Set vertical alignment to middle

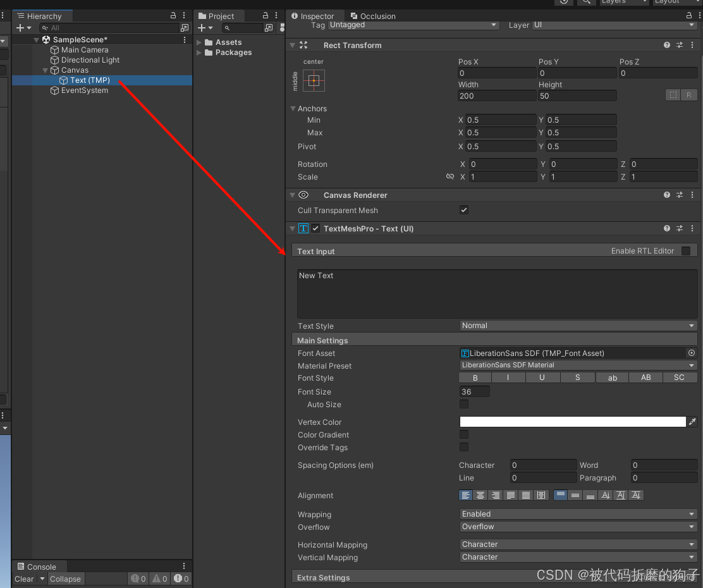(576, 495)
